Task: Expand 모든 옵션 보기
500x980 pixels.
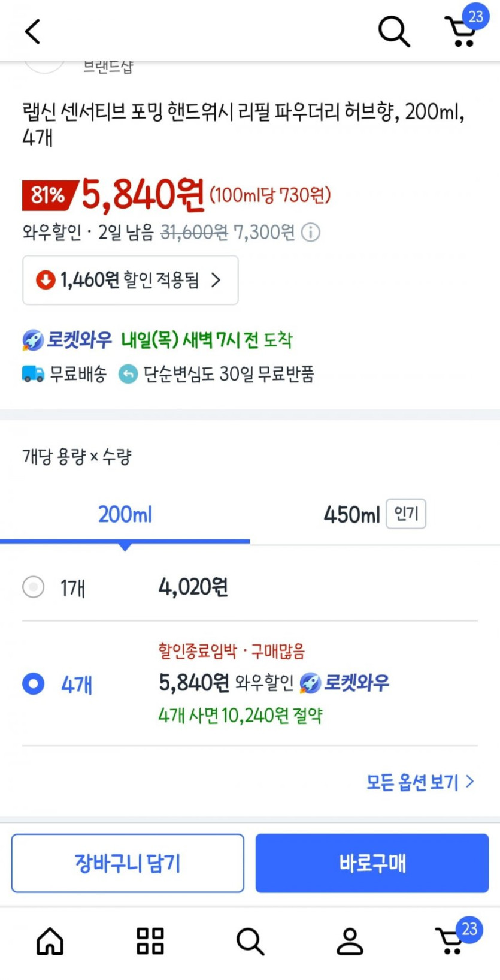Action: click(x=420, y=782)
